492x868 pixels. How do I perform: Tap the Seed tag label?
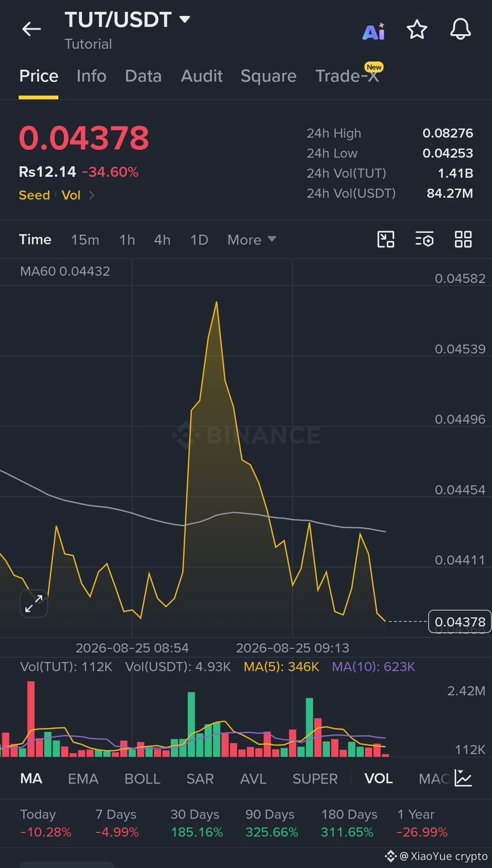(x=34, y=195)
